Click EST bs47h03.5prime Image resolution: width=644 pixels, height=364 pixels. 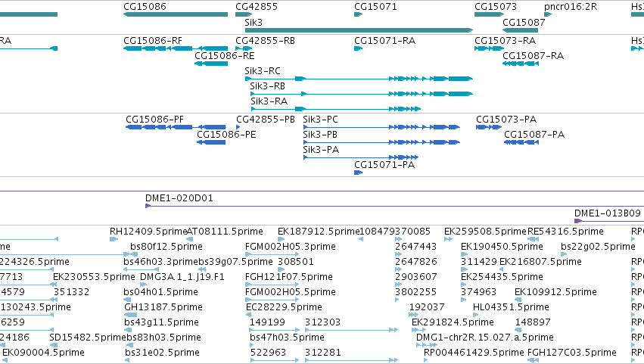click(x=287, y=338)
